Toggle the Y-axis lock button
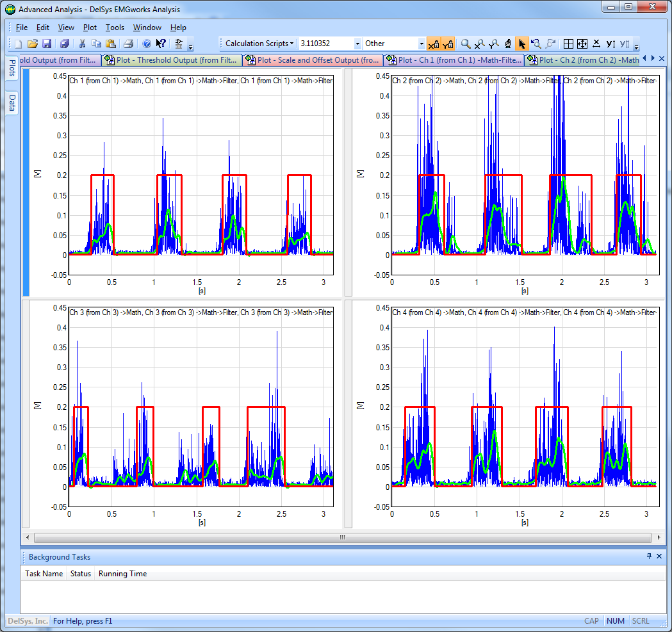 point(448,44)
